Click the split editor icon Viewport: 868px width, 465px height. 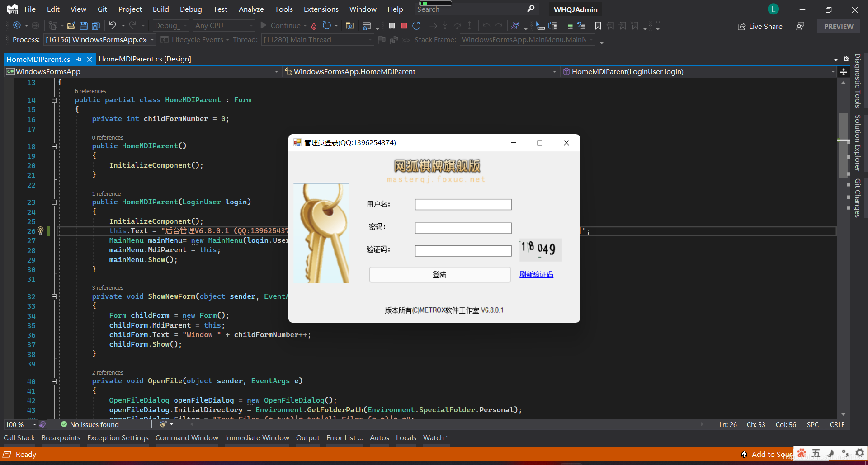point(844,72)
